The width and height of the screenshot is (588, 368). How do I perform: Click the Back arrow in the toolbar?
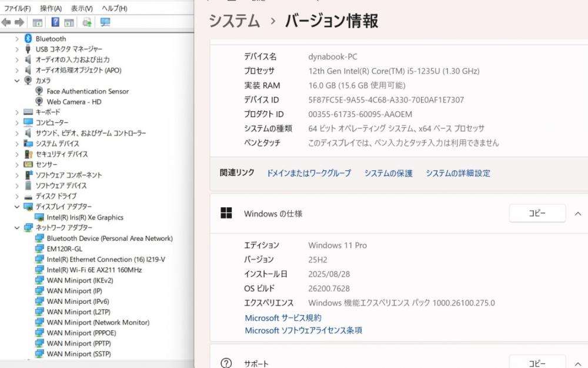point(6,22)
